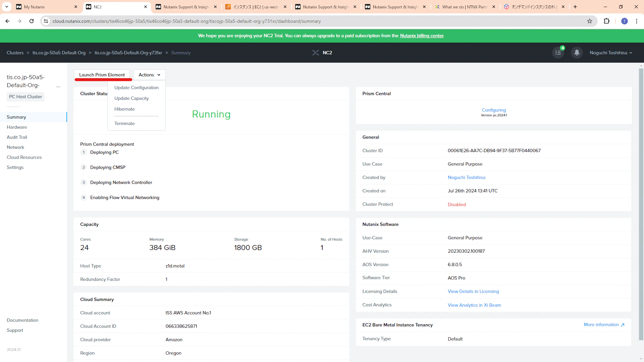Image resolution: width=644 pixels, height=362 pixels.
Task: Go to Network in the sidebar
Action: point(15,147)
